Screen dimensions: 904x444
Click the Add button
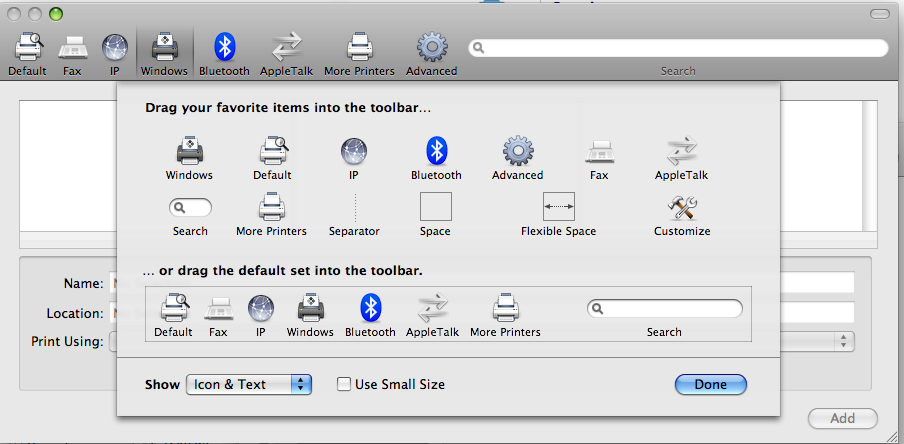843,419
